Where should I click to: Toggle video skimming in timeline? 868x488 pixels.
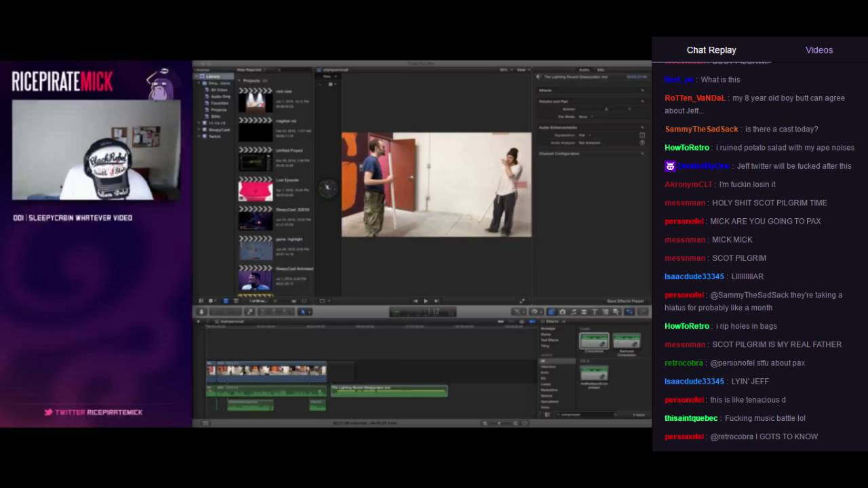tap(502, 321)
